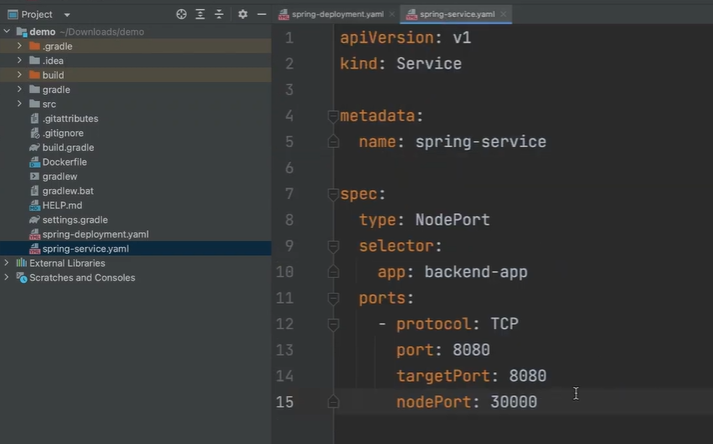Click the Expand All icon in Project toolbar

200,15
